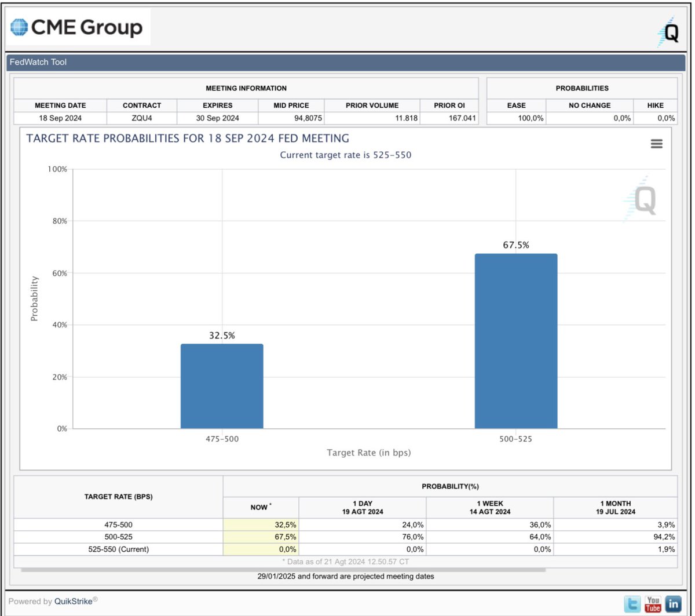This screenshot has height=616, width=695.
Task: Click the 1 MONTH cell showing 3,9%
Action: 616,524
